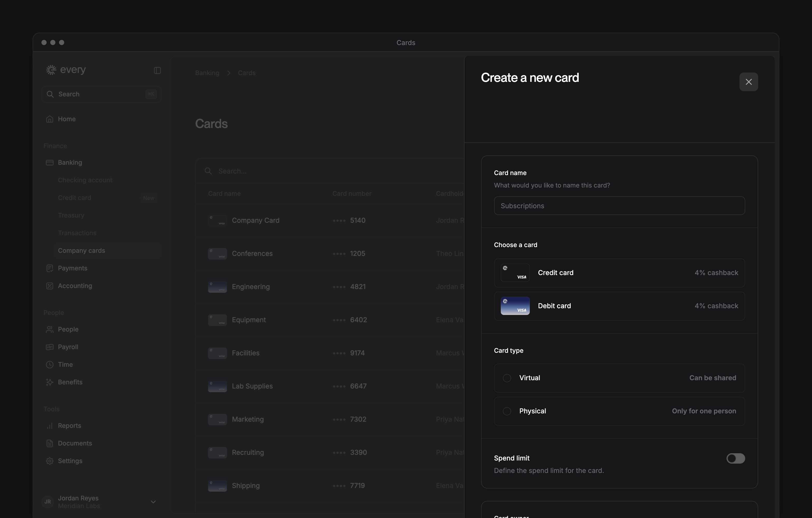The image size is (812, 518).
Task: Open the Lab Supplies card row
Action: (330, 386)
